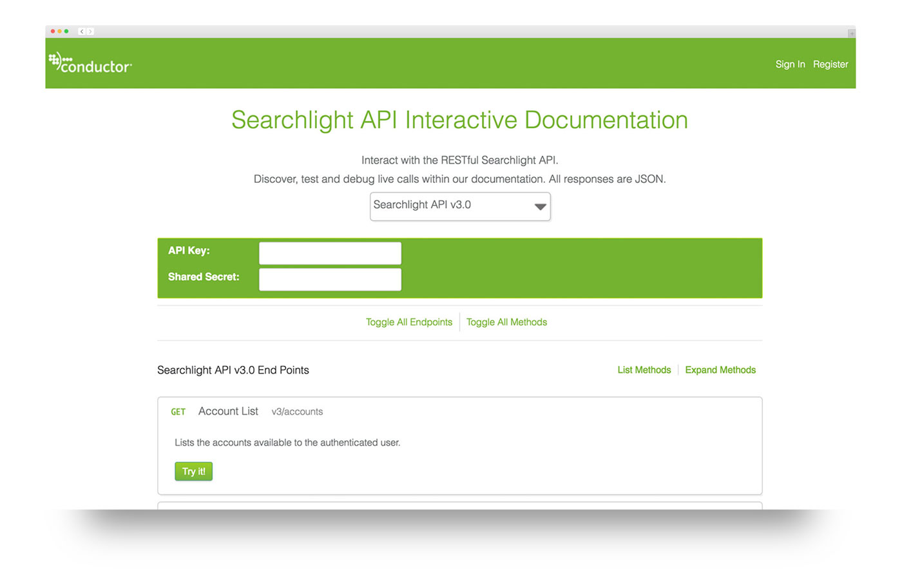Click the 'Lists the accounts available' description

(287, 442)
